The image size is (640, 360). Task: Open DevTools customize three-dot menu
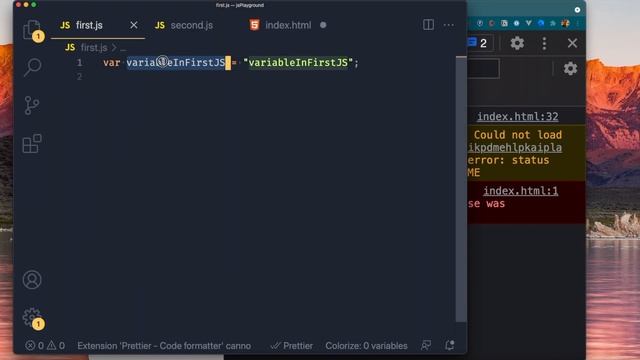pyautogui.click(x=544, y=43)
